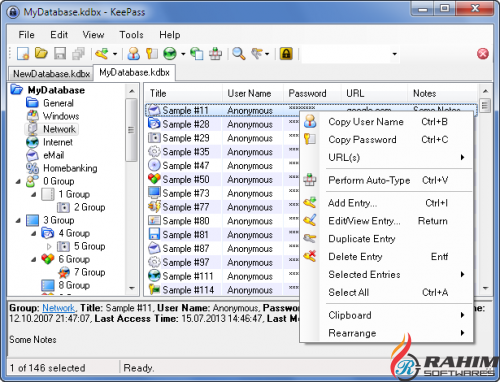Sort entries by the Password column header

coord(312,93)
